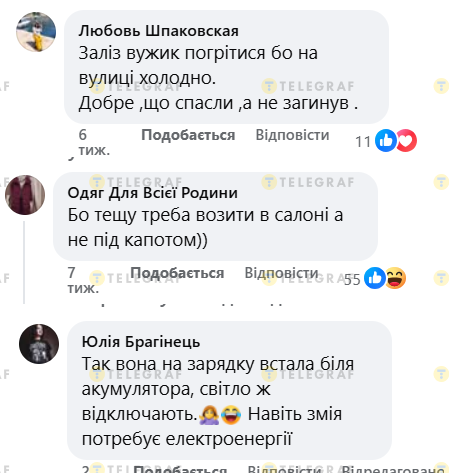
Task: Click the 6 тиж. timestamp
Action: point(94,143)
